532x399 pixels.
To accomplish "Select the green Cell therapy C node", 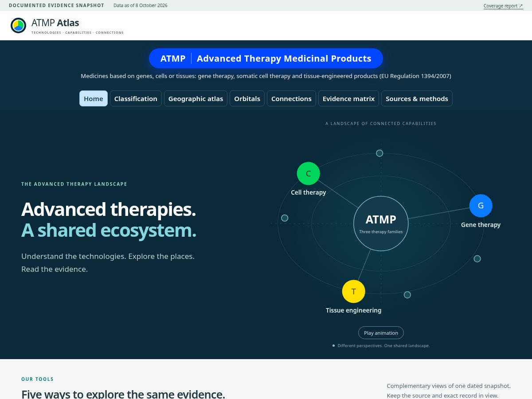I will 308,173.
